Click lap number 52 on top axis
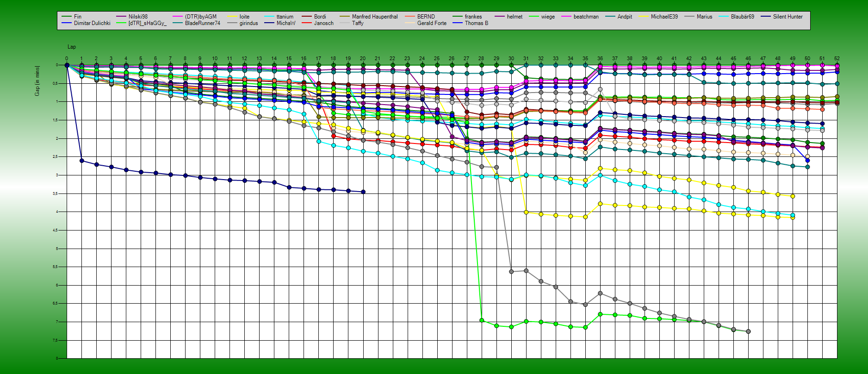 tap(837, 59)
